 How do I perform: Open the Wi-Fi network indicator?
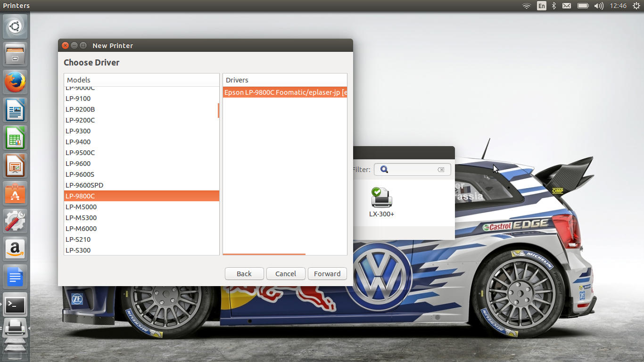(527, 6)
